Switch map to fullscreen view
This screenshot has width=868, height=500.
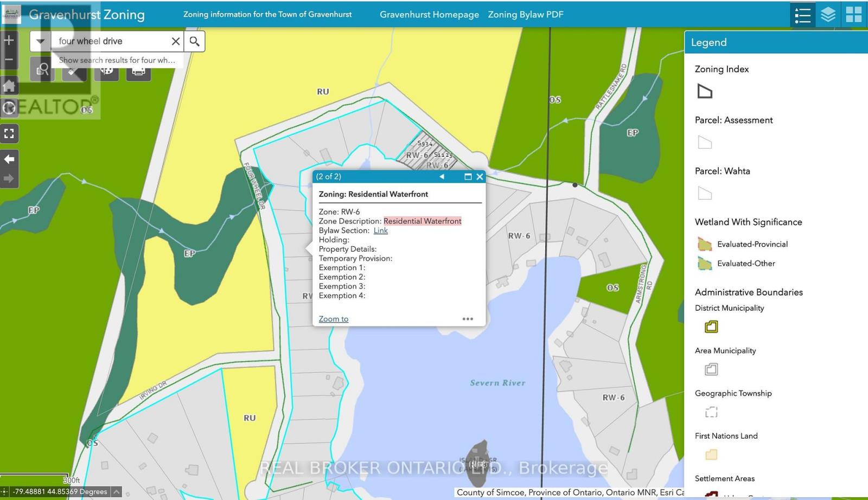[x=9, y=133]
